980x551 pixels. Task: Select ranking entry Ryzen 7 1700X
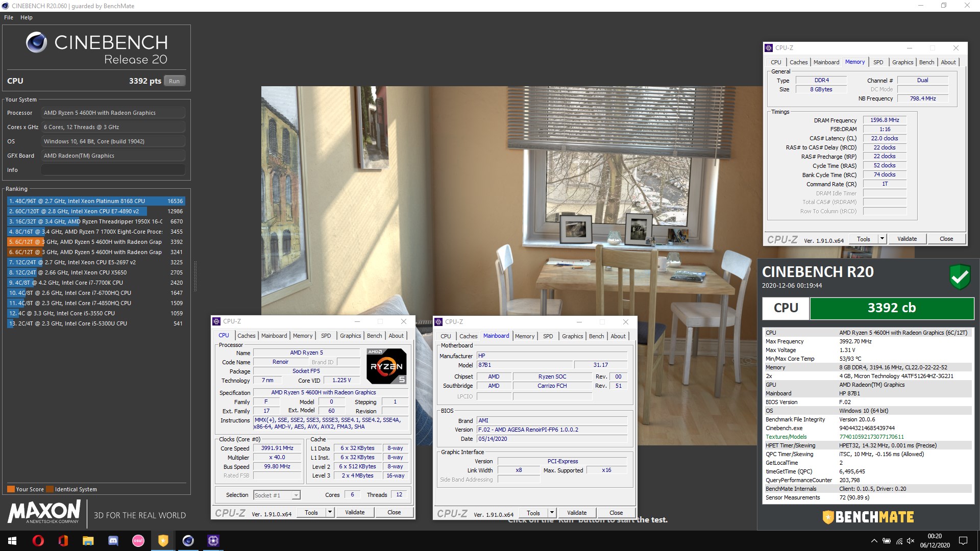pos(96,232)
